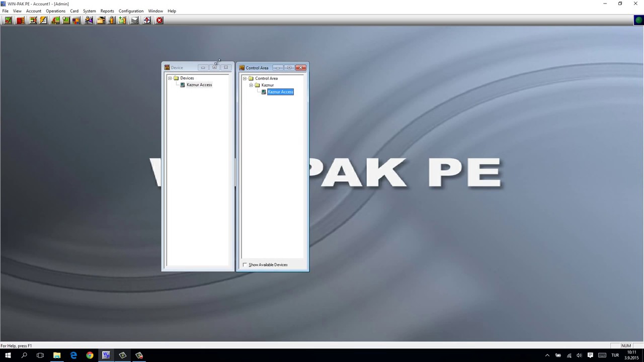Select the WP taskbar application icon
The width and height of the screenshot is (644, 362).
[106, 355]
